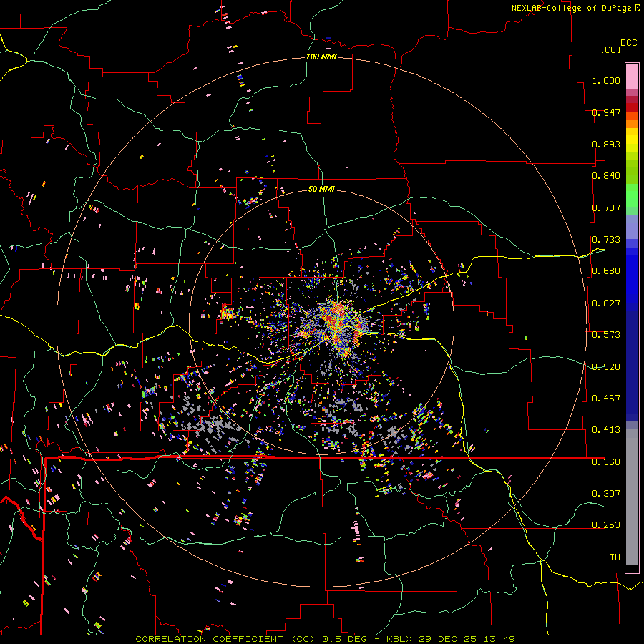This screenshot has width=644, height=644.
Task: Click the NEXLAB-College of DuPage watermark text
Action: tap(575, 8)
